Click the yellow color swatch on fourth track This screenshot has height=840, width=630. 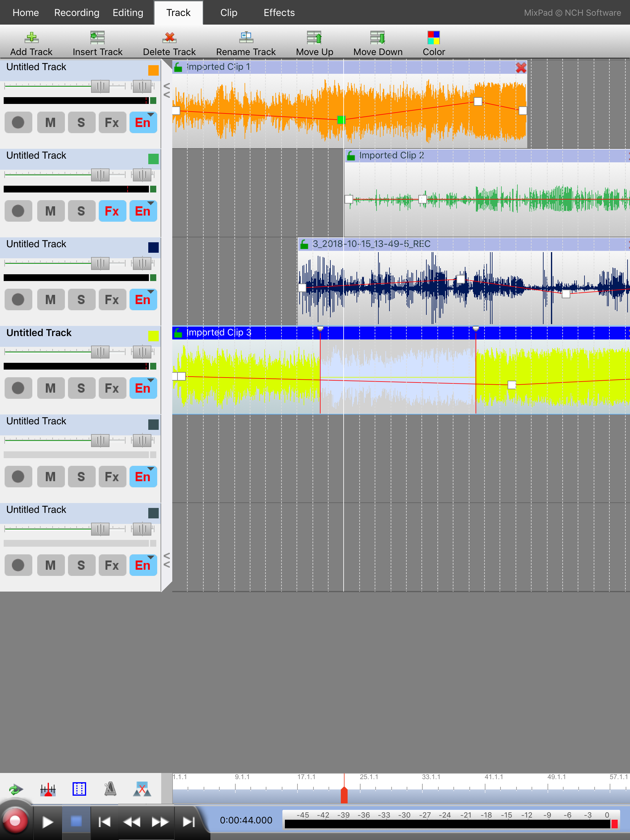[153, 336]
